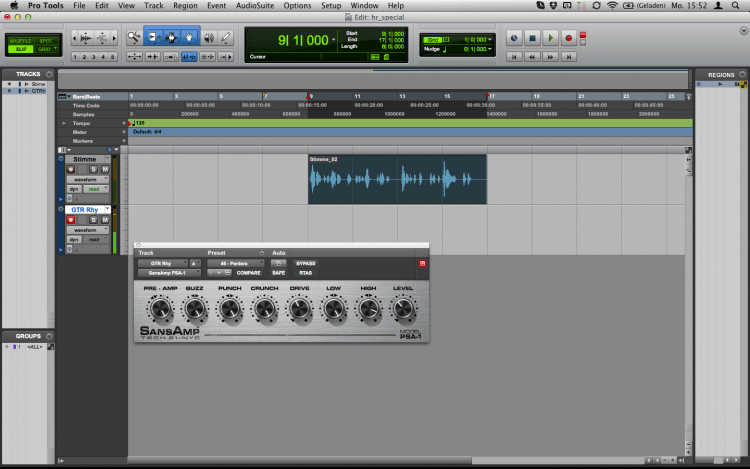
Task: Select Slip edit mode
Action: click(20, 49)
